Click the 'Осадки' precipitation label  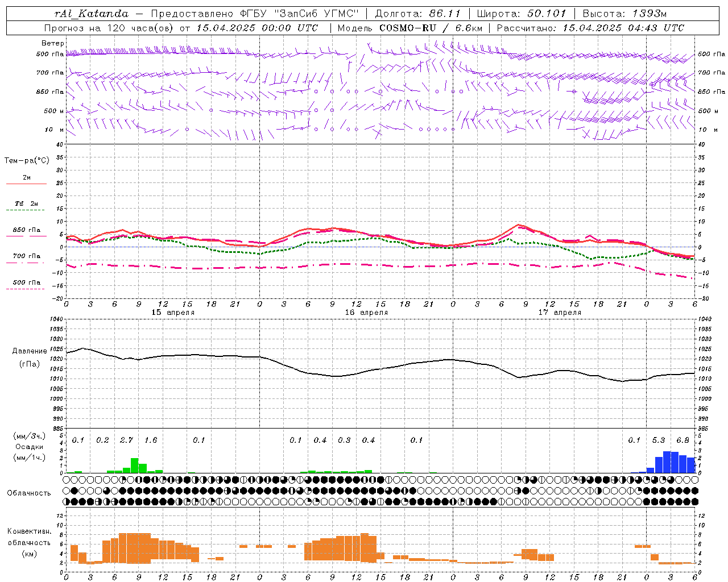pos(30,447)
